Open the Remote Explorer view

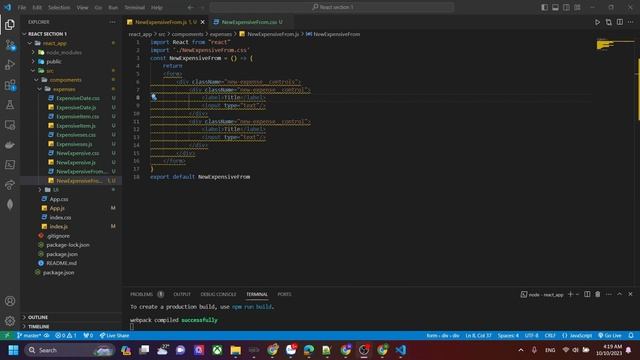coord(10,125)
